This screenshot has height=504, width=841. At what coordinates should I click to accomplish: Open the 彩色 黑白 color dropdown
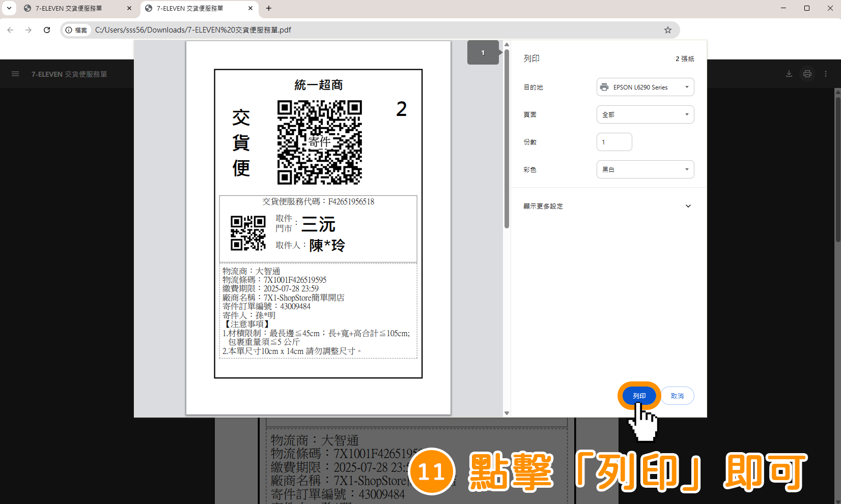[645, 169]
